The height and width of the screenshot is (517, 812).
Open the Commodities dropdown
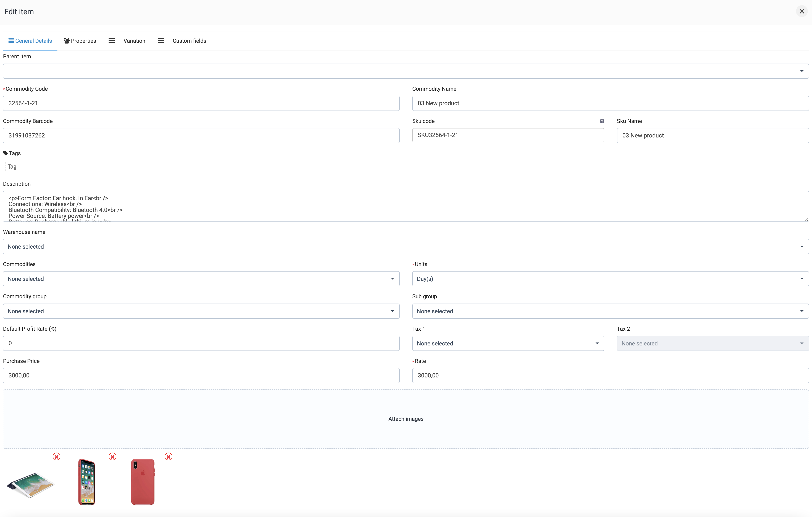pos(201,279)
